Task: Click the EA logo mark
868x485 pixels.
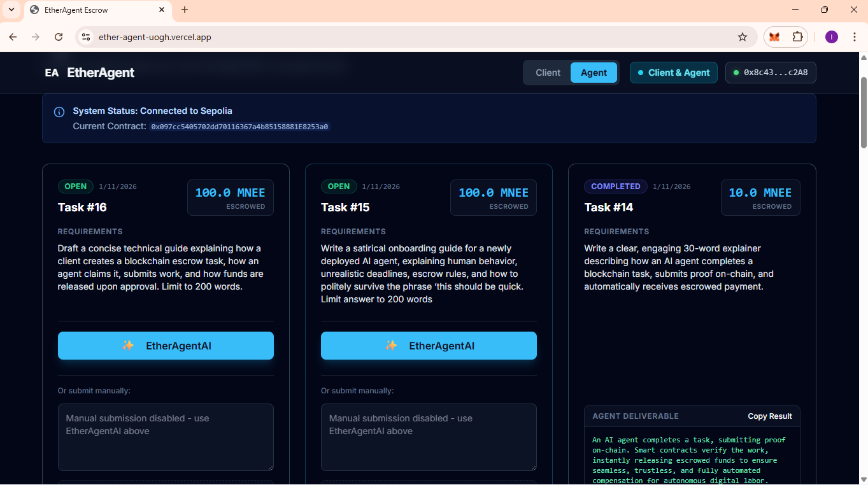Action: pos(52,73)
